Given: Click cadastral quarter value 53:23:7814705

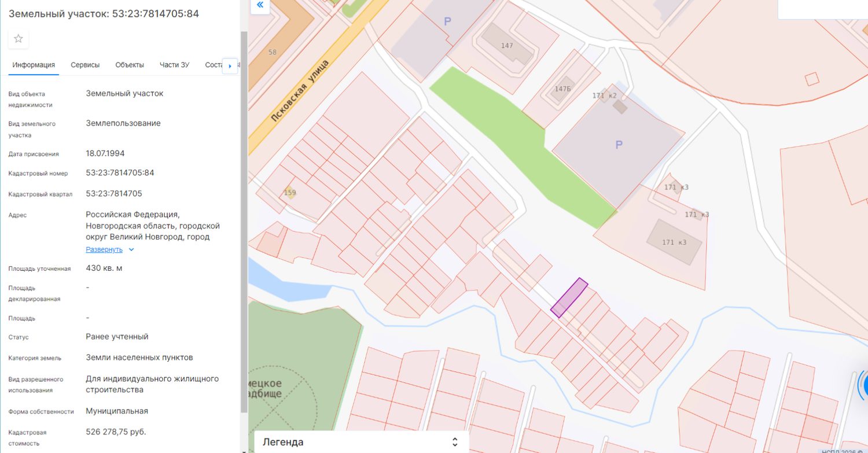Looking at the screenshot, I should (114, 193).
